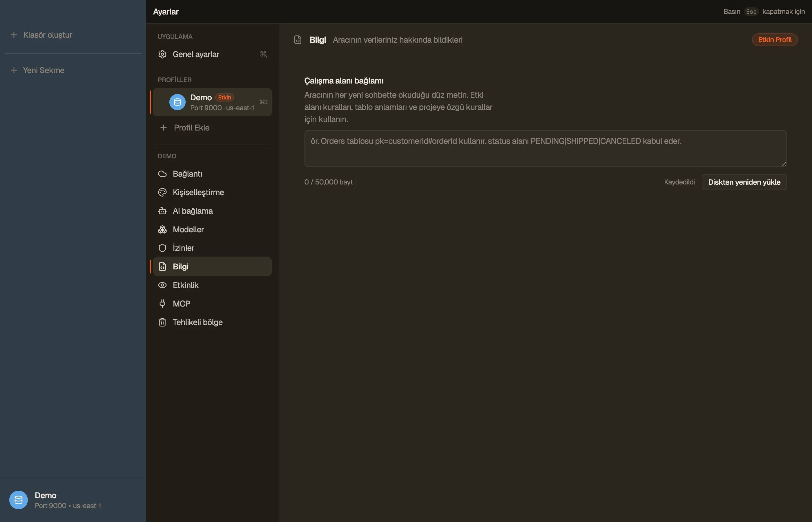The image size is (812, 522).
Task: Click the Ayarlar title
Action: click(x=166, y=12)
